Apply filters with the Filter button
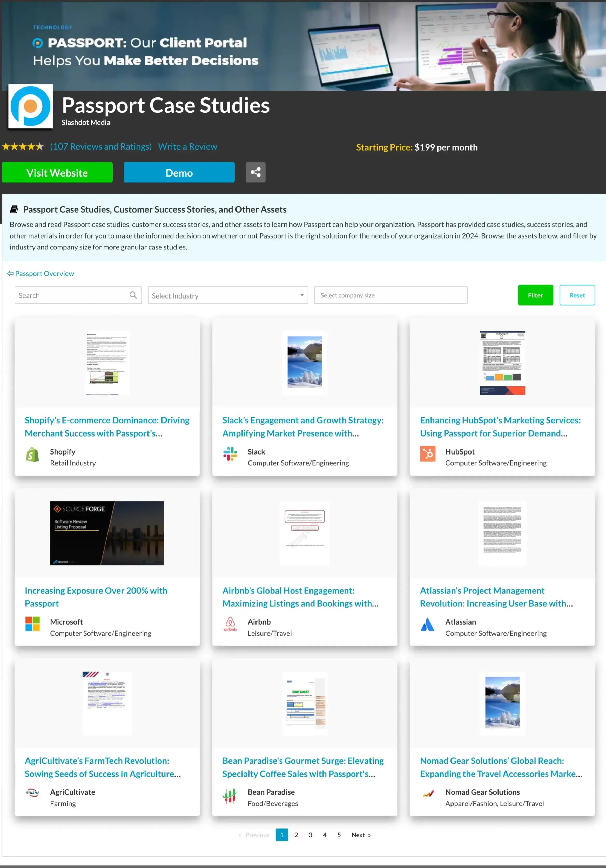The width and height of the screenshot is (606, 868). (x=535, y=295)
